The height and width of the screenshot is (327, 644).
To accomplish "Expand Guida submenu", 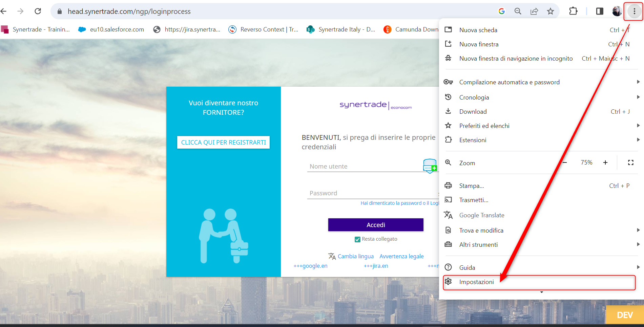I will (541, 268).
